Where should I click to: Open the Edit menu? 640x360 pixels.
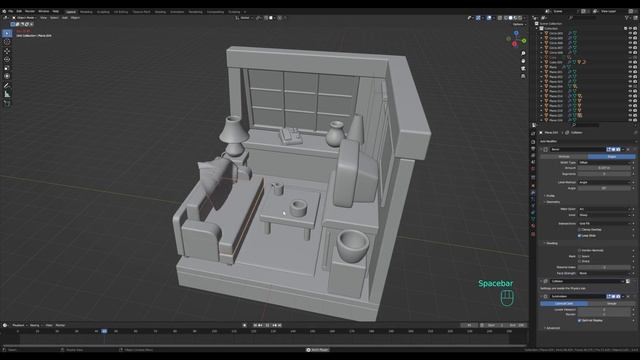19,11
